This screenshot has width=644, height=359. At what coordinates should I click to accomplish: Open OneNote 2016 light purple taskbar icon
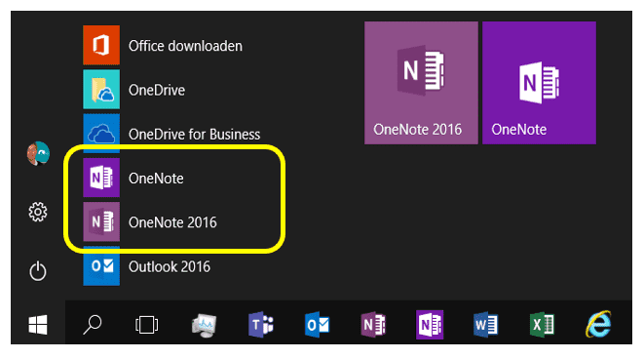[x=373, y=325]
